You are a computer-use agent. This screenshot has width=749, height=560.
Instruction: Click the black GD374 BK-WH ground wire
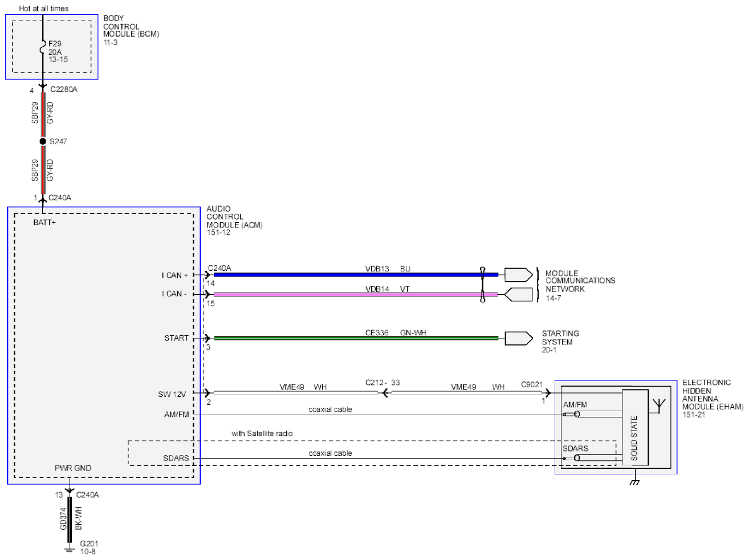[x=70, y=520]
